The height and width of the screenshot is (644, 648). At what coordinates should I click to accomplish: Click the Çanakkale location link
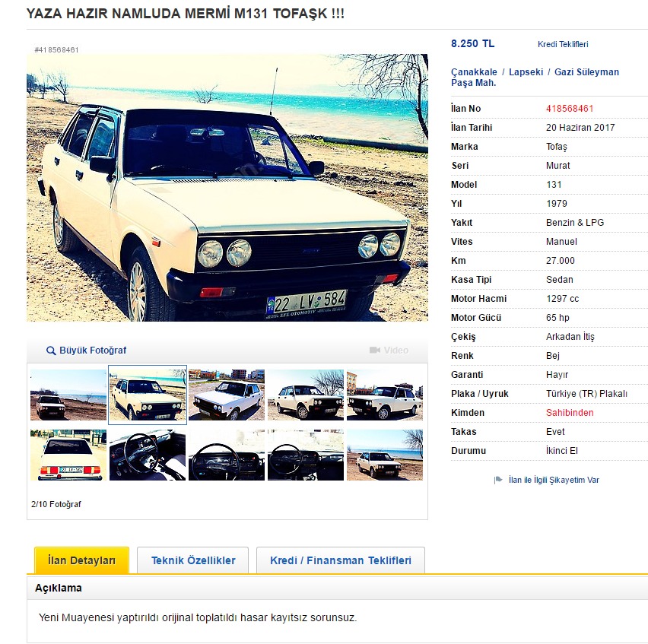[474, 72]
